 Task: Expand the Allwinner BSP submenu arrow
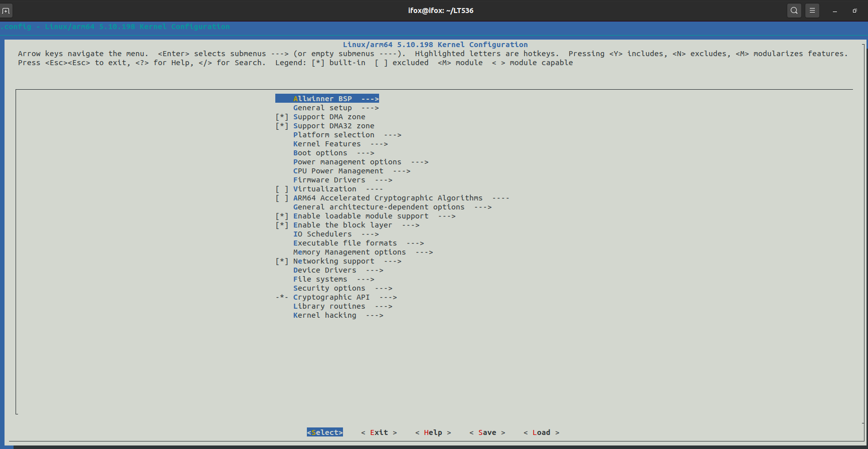[370, 99]
